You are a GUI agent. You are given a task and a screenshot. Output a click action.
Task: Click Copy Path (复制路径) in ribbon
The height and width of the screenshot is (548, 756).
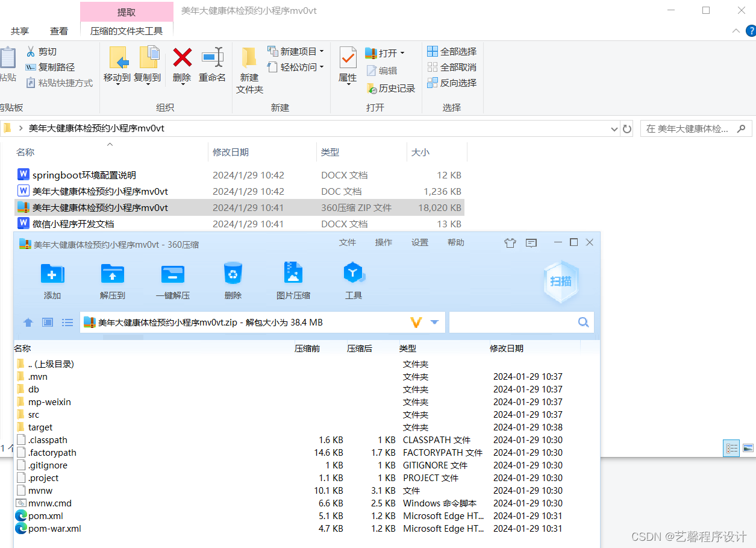point(50,67)
